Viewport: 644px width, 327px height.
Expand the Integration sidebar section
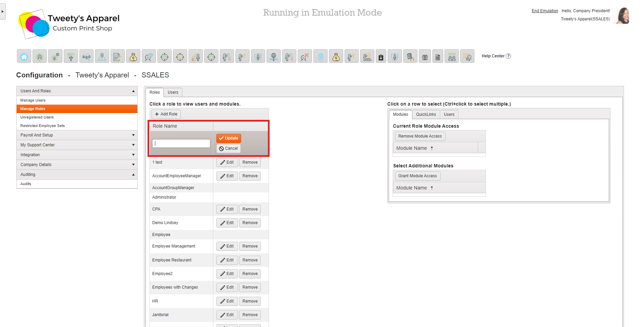pyautogui.click(x=77, y=155)
